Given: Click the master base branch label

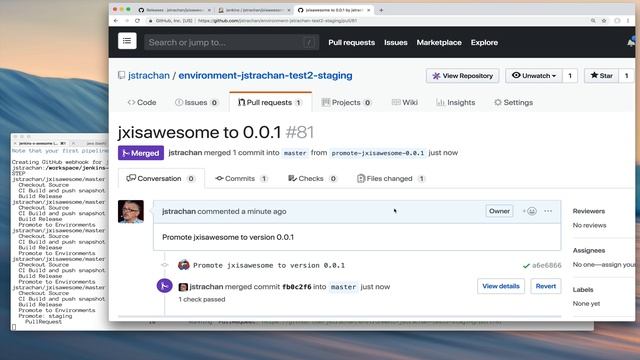Looking at the screenshot, I should point(295,153).
